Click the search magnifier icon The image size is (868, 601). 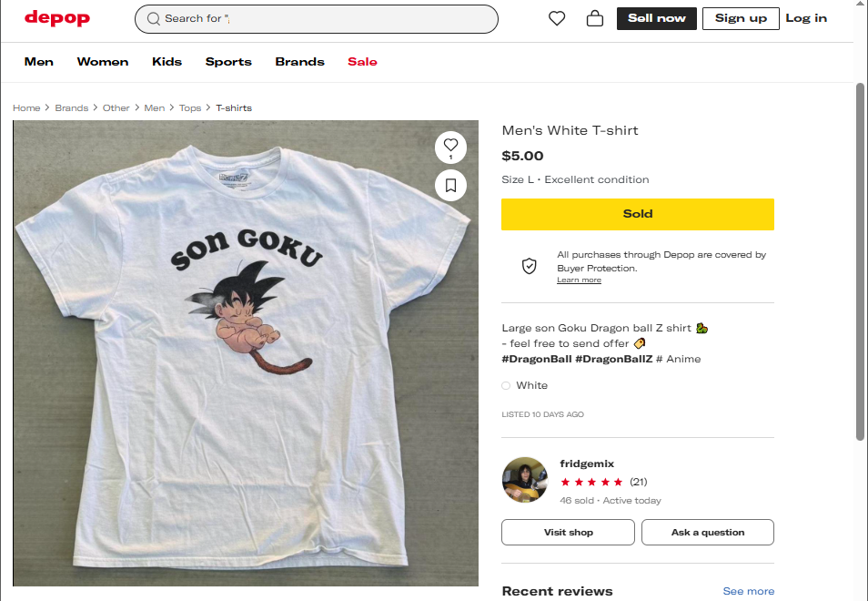coord(153,18)
